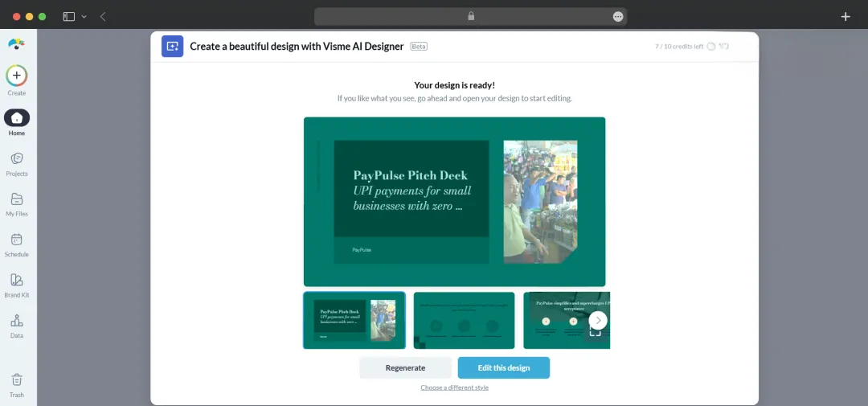
Task: Click the address bar lock icon
Action: (471, 17)
